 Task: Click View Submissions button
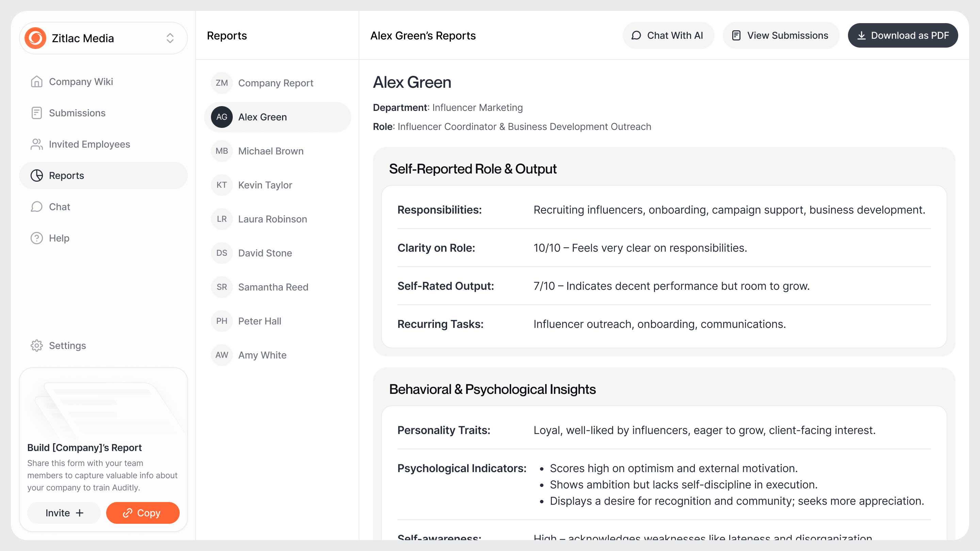(x=780, y=35)
